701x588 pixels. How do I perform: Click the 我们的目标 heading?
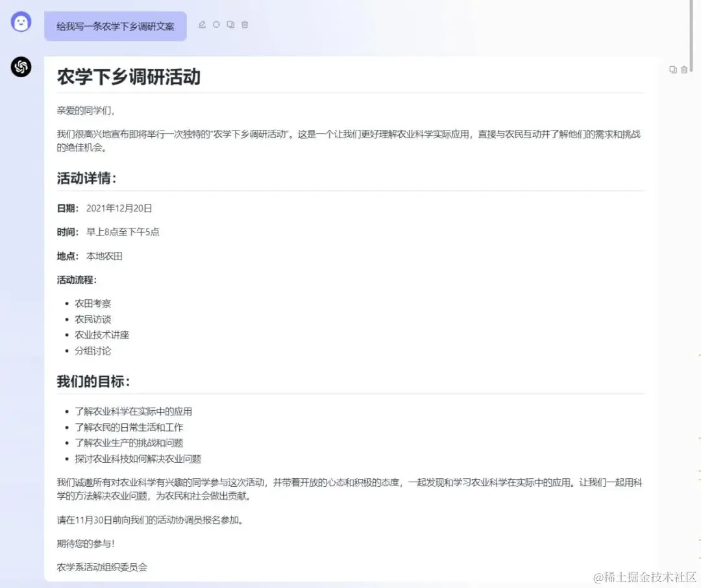(x=90, y=382)
